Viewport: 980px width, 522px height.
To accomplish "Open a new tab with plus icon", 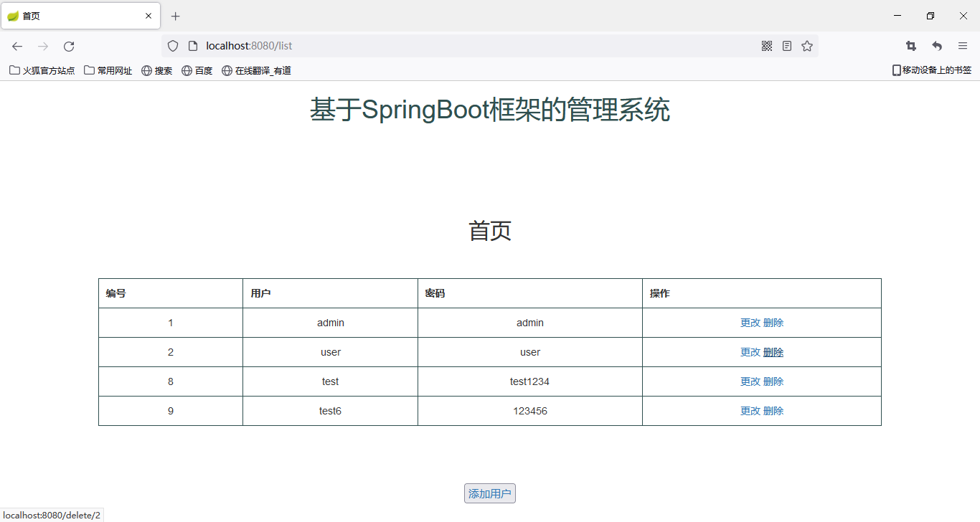I will coord(176,16).
